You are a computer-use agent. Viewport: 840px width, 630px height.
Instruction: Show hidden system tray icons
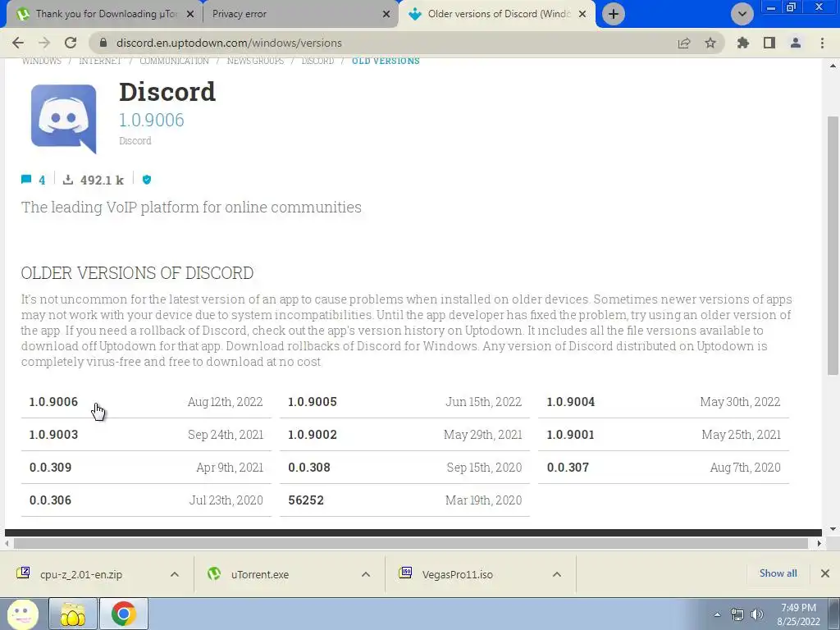[x=717, y=615]
